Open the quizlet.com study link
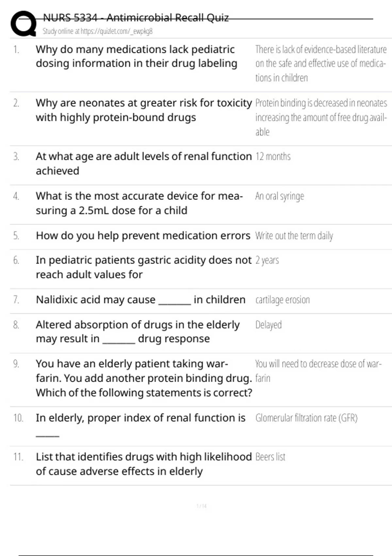 (116, 31)
